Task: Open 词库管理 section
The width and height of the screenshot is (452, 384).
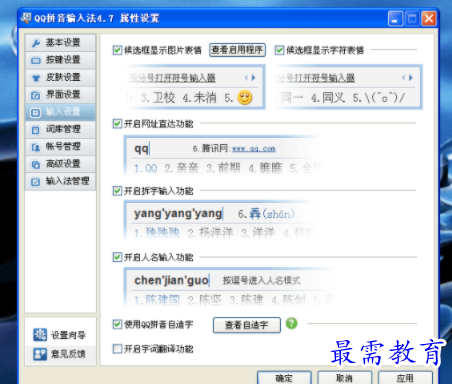Action: 60,130
